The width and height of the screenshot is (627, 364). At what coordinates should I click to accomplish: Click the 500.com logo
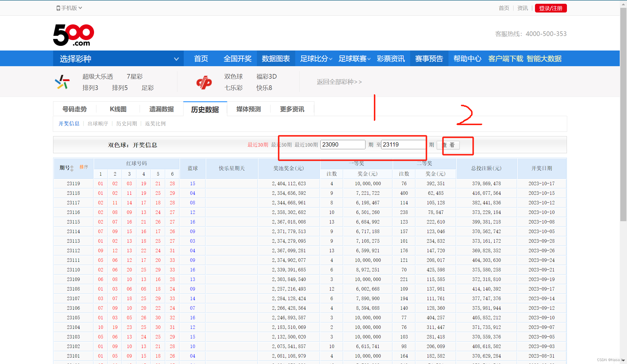click(73, 35)
